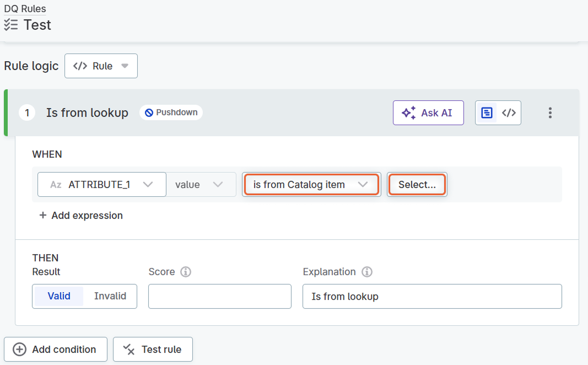This screenshot has height=365, width=588.
Task: Click Select... to choose catalog item
Action: (417, 185)
